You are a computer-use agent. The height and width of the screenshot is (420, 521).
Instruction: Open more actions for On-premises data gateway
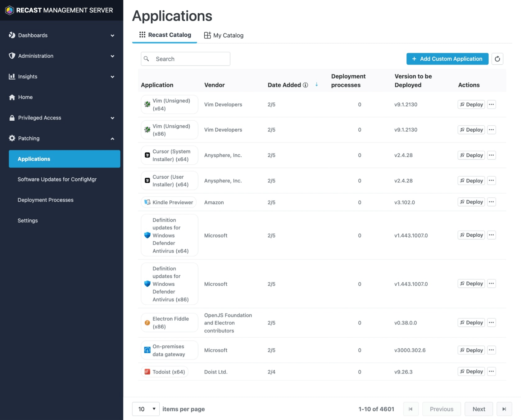click(x=491, y=350)
